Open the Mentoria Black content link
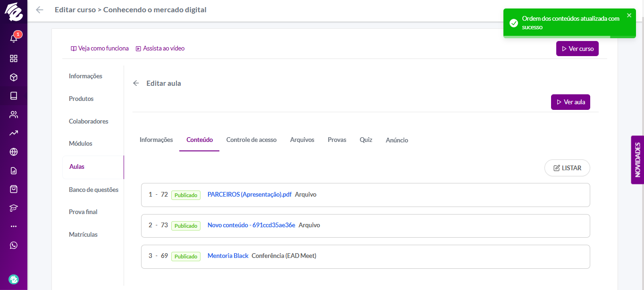The height and width of the screenshot is (290, 644). tap(228, 256)
